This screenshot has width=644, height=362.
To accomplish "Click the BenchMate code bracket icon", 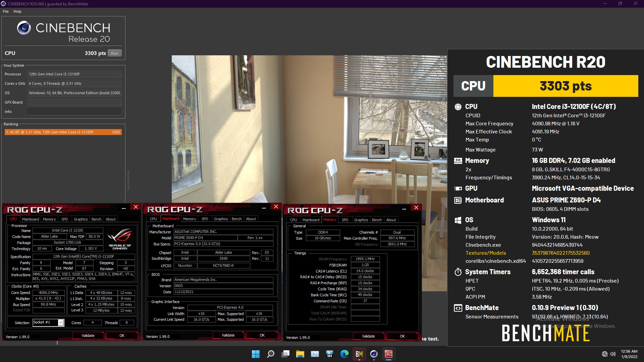I will tap(458, 308).
